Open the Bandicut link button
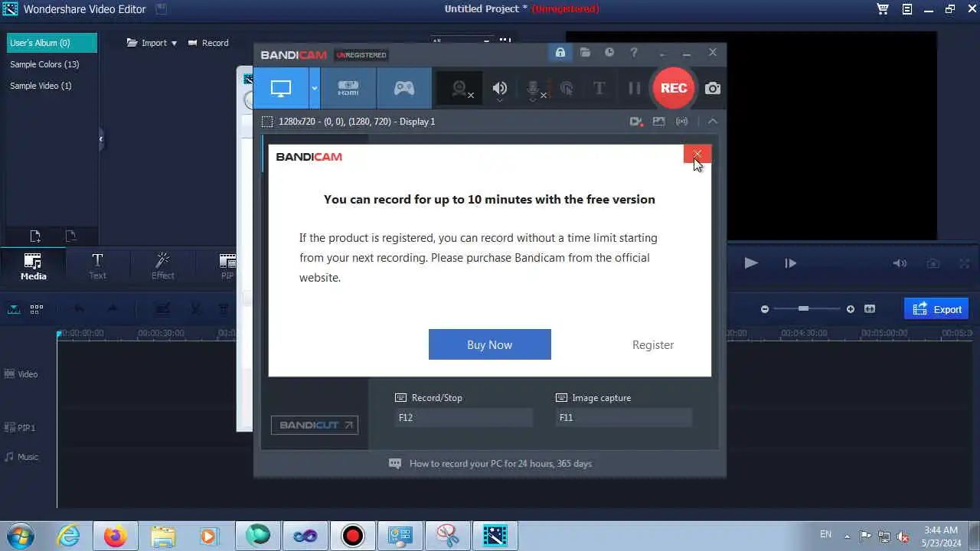Screen dimensions: 980x551 pos(315,425)
